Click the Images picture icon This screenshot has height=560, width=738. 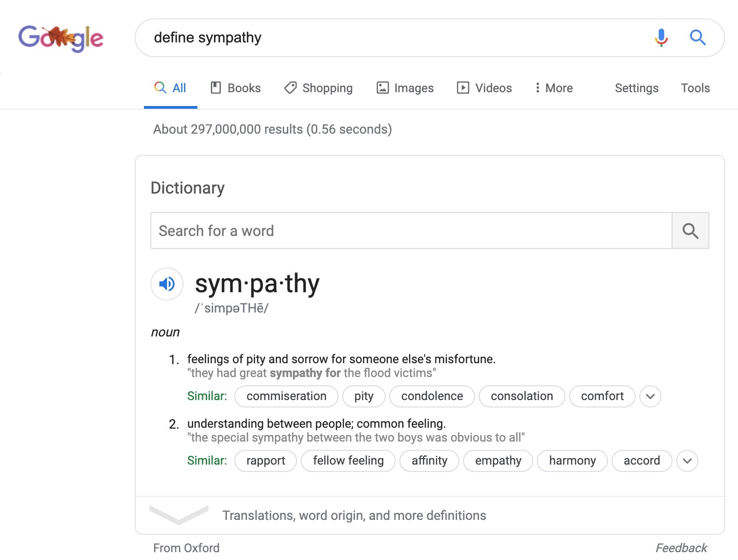point(383,88)
